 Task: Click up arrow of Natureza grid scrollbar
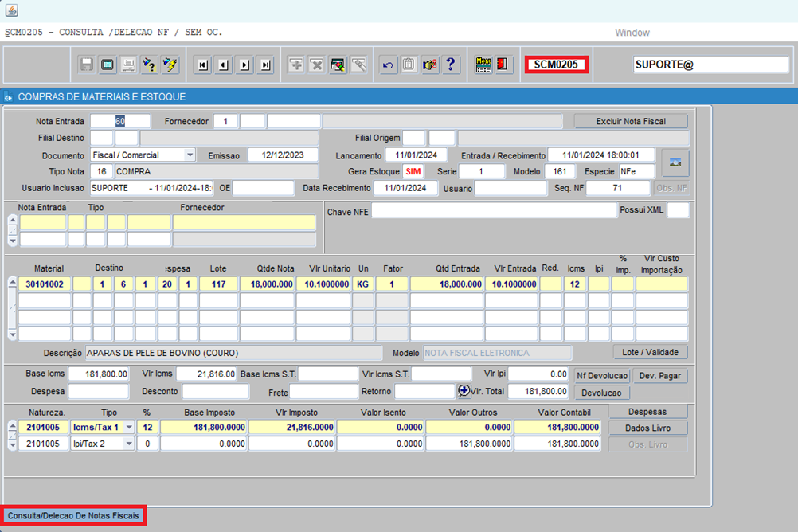click(13, 424)
